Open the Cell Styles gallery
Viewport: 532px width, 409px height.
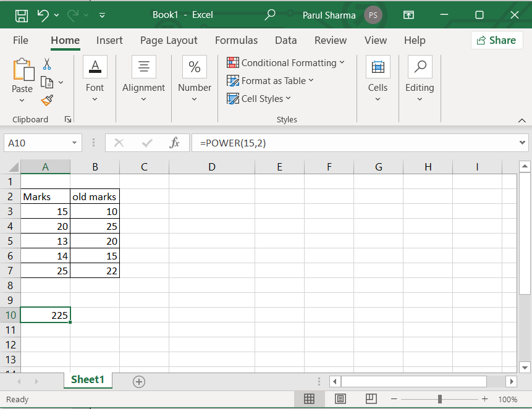click(x=259, y=98)
